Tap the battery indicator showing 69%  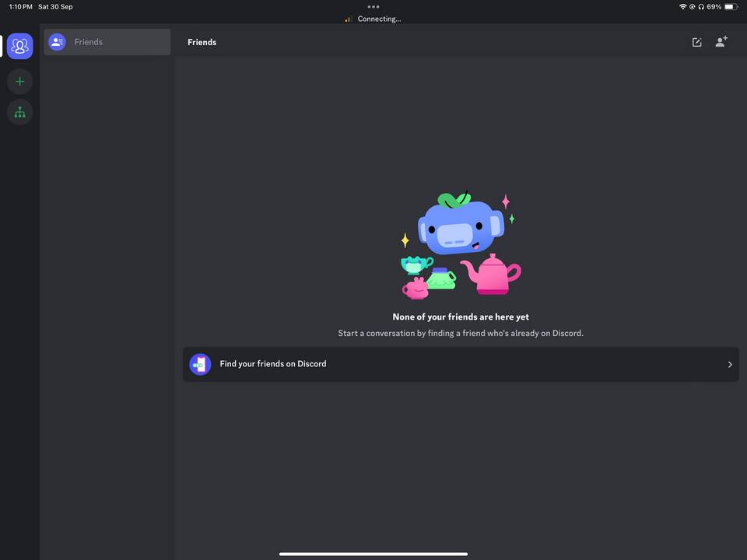[730, 7]
